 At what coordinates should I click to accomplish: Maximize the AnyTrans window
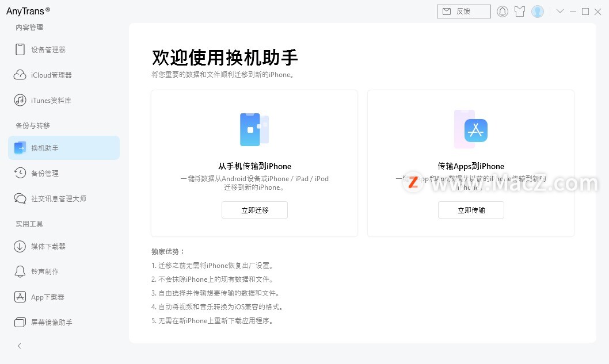(585, 12)
